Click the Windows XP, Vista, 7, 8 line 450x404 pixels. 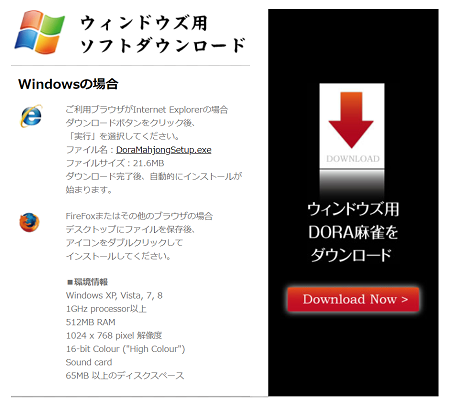point(114,296)
